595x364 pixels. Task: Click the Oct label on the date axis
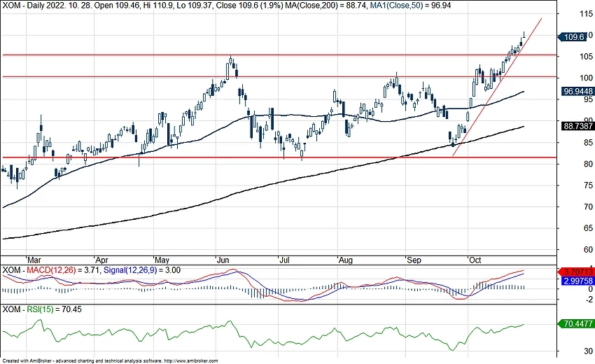(x=475, y=260)
